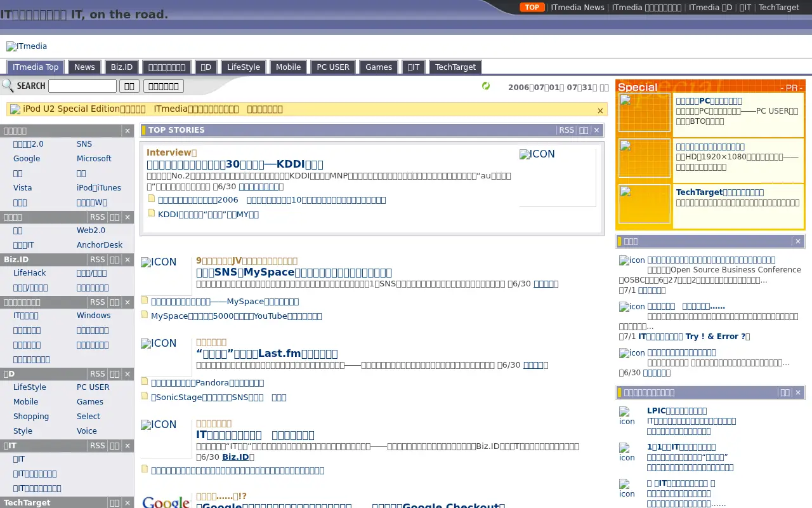The height and width of the screenshot is (508, 812).
Task: Open the ICON image in the Interview story
Action: [557, 177]
